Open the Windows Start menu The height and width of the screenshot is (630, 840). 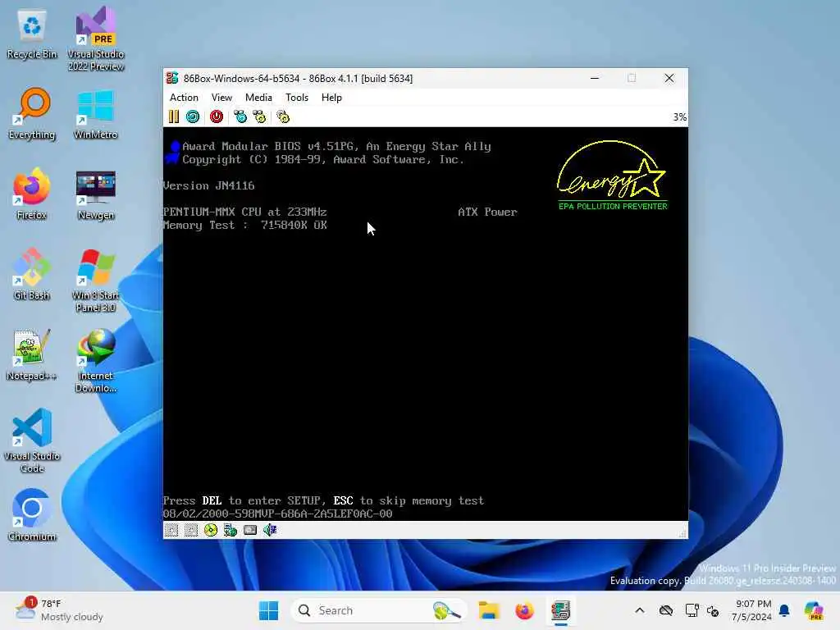tap(268, 610)
